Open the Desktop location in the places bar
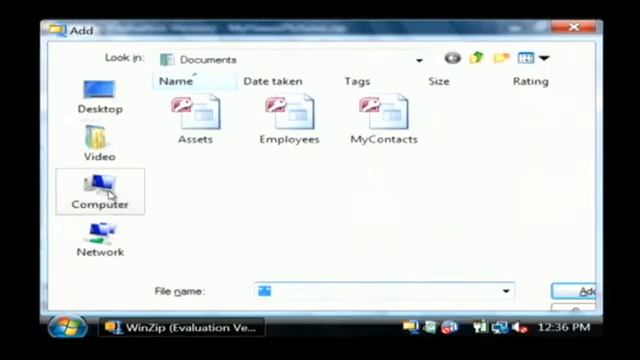Screen dimensions: 640x360 point(100,97)
